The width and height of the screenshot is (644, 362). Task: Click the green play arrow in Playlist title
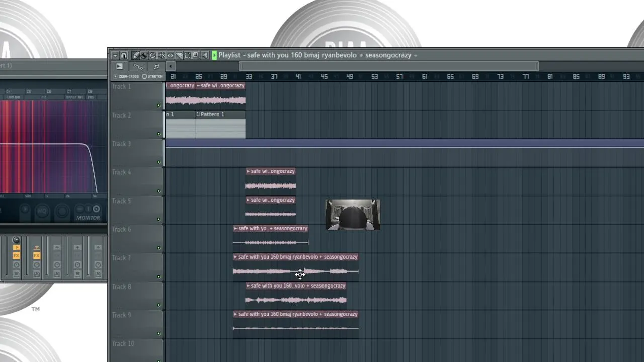click(x=214, y=55)
